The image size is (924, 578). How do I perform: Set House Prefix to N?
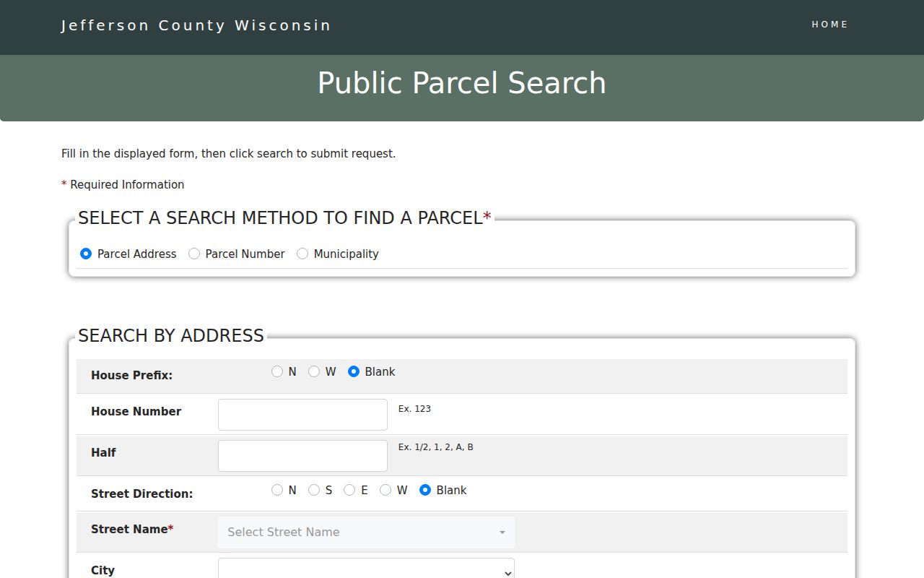pyautogui.click(x=277, y=371)
